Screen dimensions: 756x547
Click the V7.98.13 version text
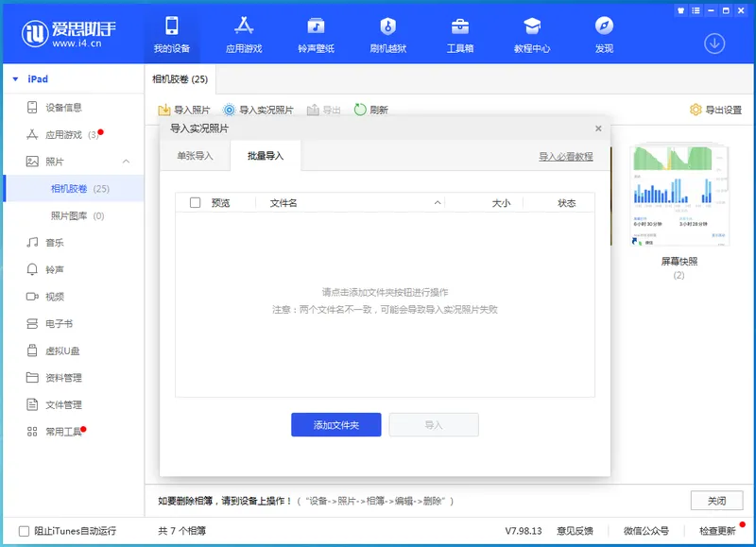pos(524,531)
